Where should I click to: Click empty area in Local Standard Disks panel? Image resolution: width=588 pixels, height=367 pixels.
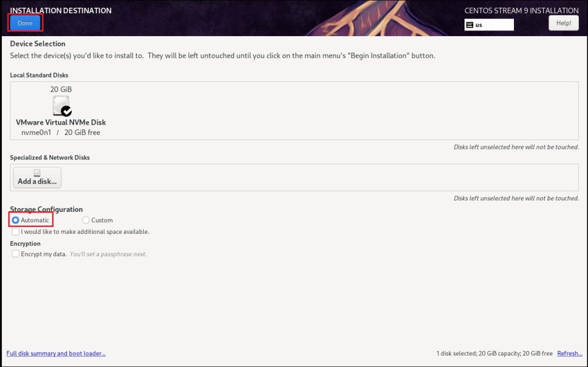coord(345,109)
